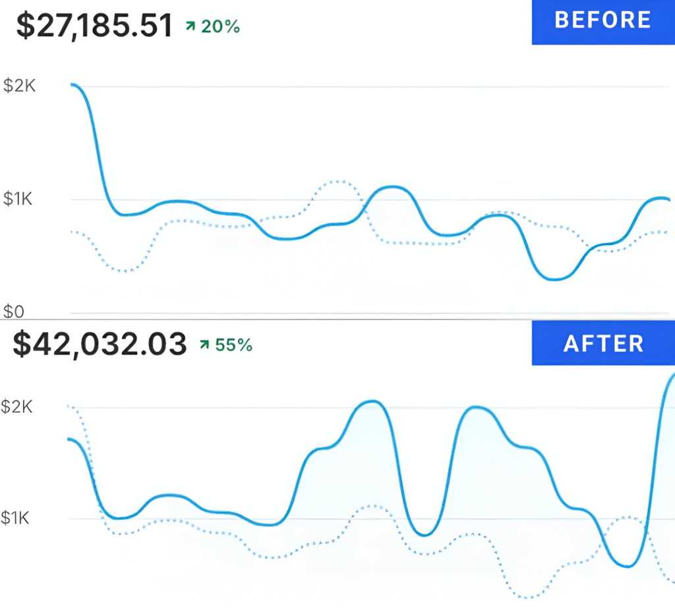Click the $2K axis label in Before chart
This screenshot has height=616, width=675.
pyautogui.click(x=19, y=86)
